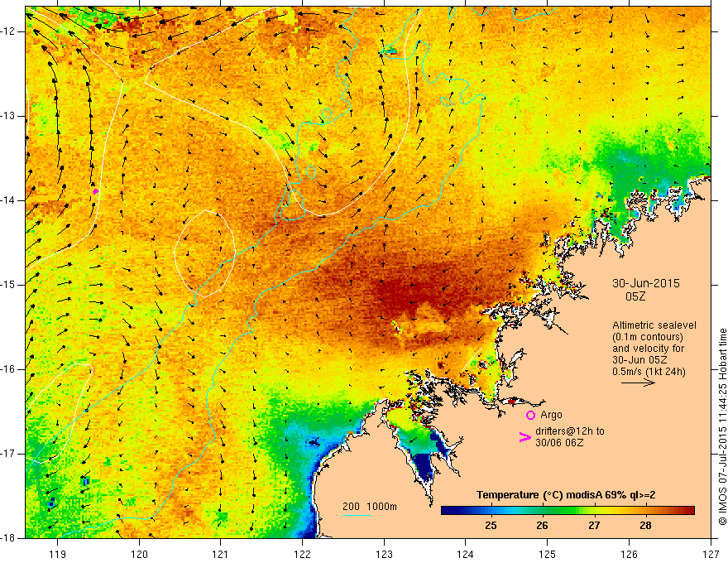The height and width of the screenshot is (563, 728).
Task: Click the '200 1000m' depth label
Action: (x=370, y=507)
